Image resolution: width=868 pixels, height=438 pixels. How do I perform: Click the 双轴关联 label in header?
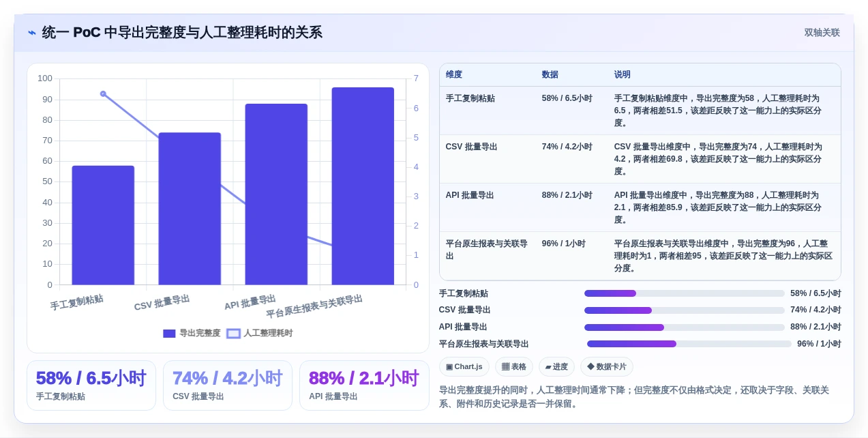click(822, 33)
